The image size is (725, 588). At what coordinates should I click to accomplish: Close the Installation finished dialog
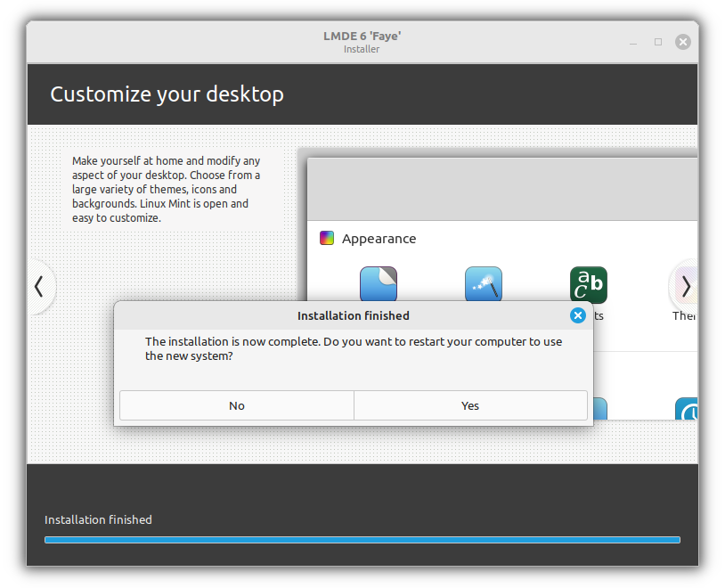pyautogui.click(x=578, y=315)
